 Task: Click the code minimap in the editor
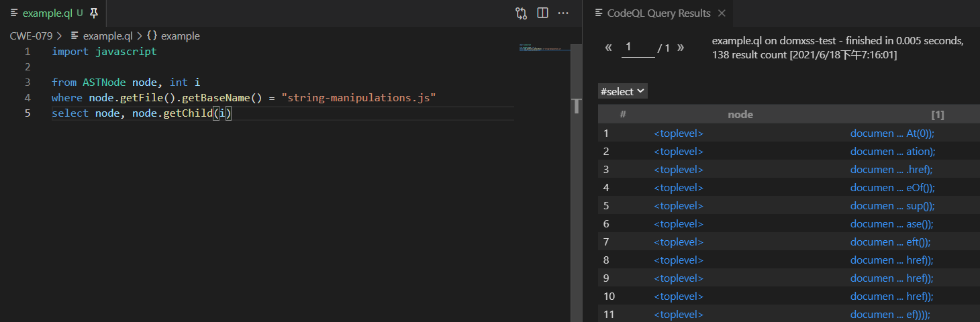click(x=544, y=48)
